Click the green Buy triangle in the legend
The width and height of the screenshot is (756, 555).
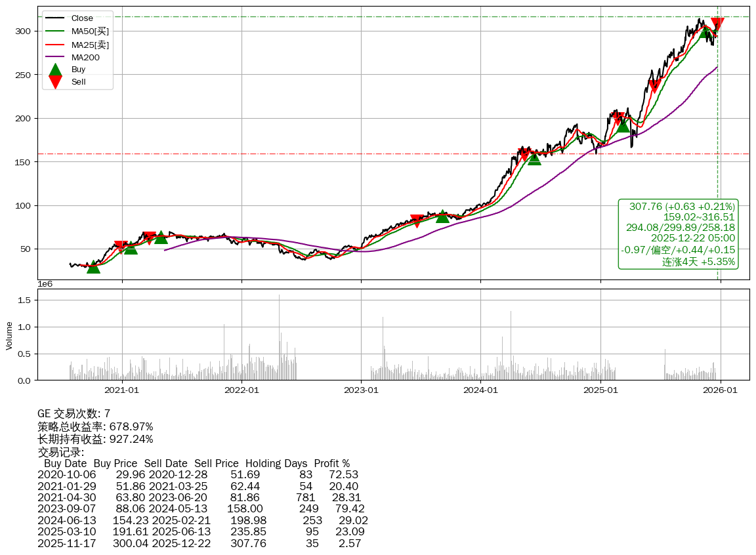56,70
